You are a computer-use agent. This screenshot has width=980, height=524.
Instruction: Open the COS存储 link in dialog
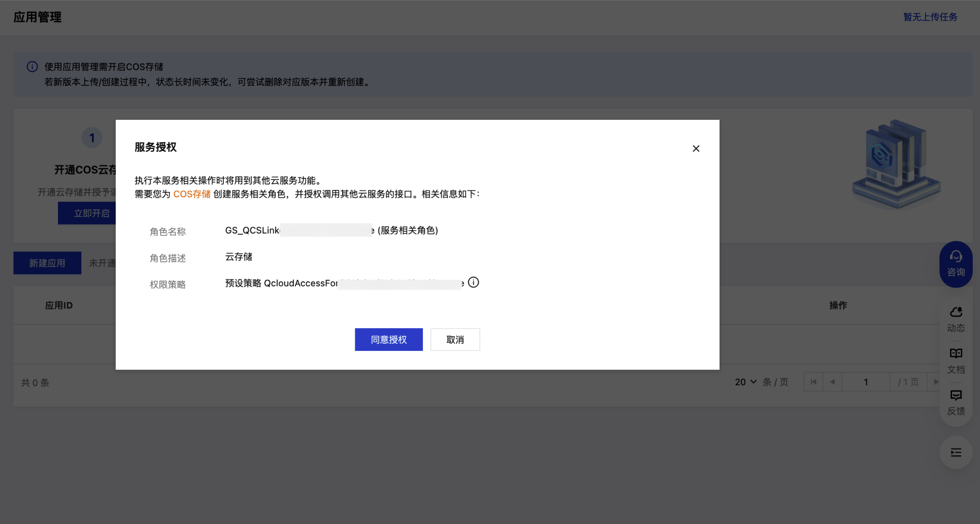192,194
